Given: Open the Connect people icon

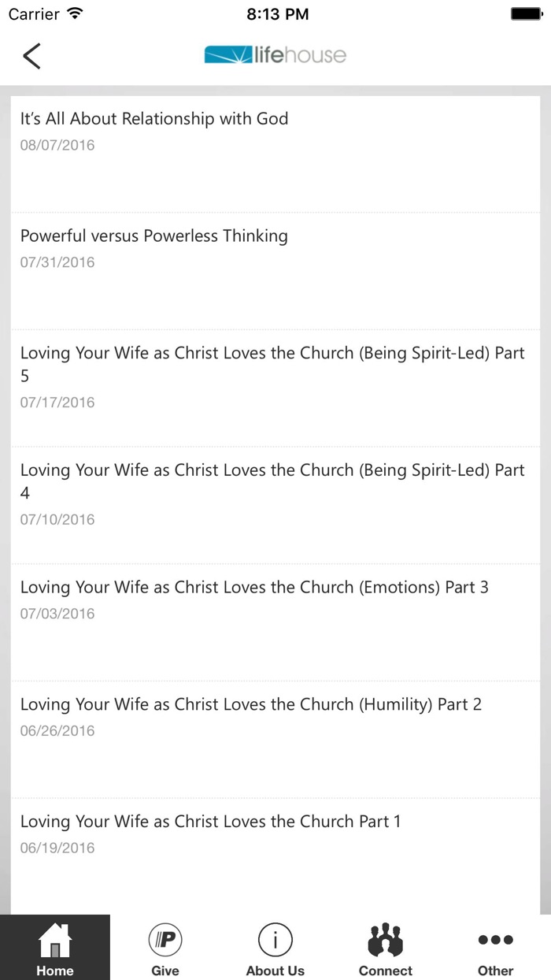Looking at the screenshot, I should (386, 939).
